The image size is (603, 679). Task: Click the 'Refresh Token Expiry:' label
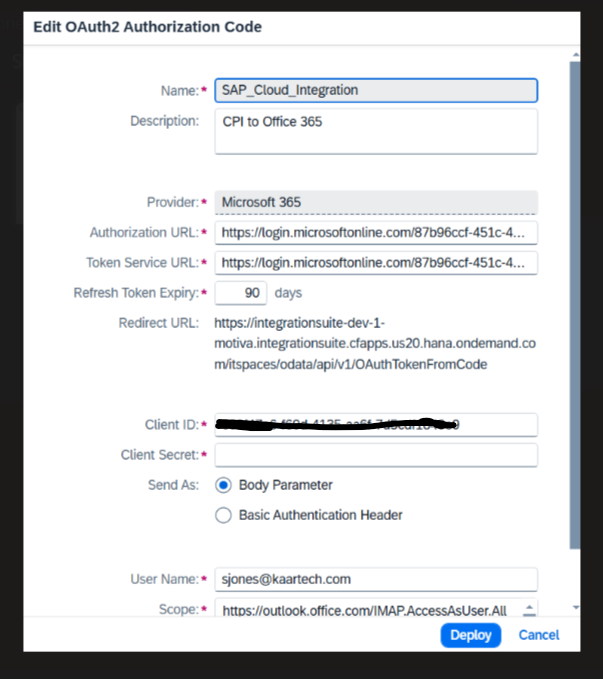coord(136,293)
